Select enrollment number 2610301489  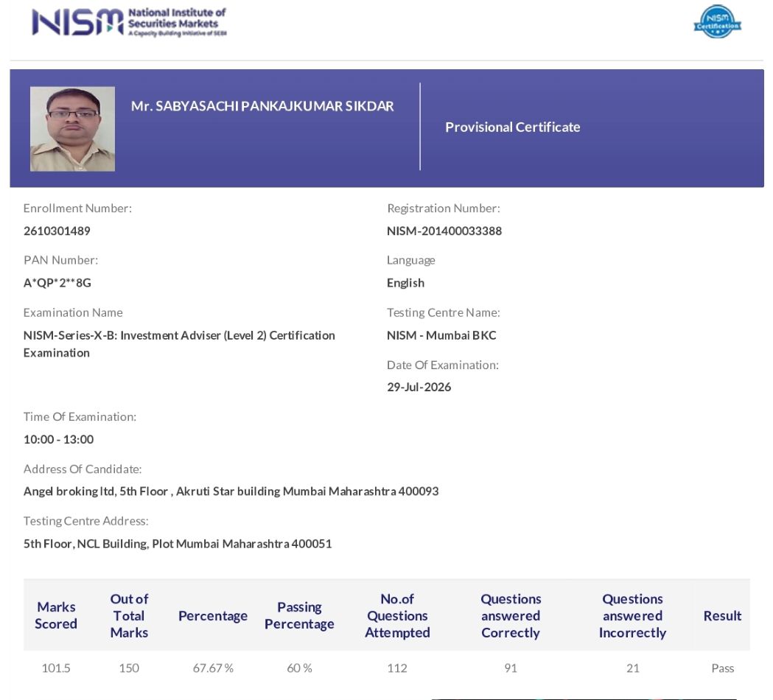[57, 231]
